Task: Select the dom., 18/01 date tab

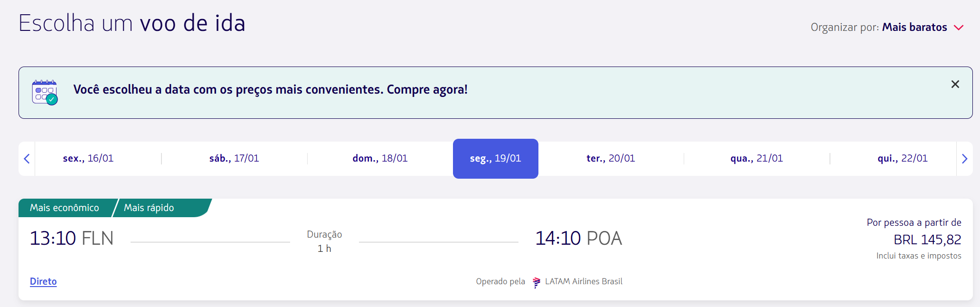Action: tap(380, 158)
